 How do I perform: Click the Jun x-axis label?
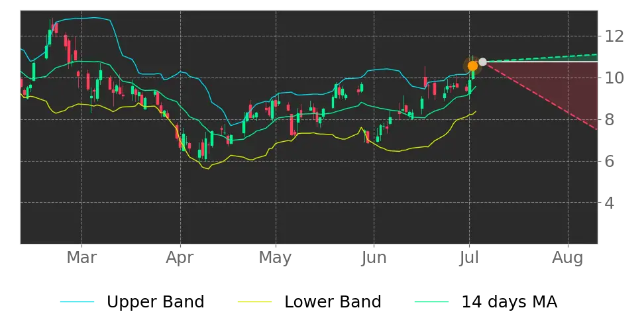click(374, 258)
